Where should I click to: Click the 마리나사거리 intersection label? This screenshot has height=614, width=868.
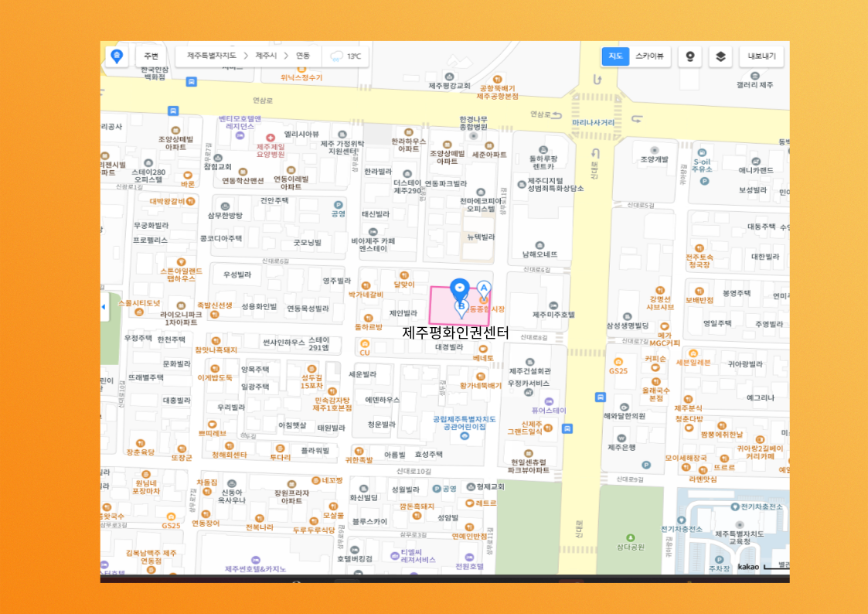[x=594, y=122]
